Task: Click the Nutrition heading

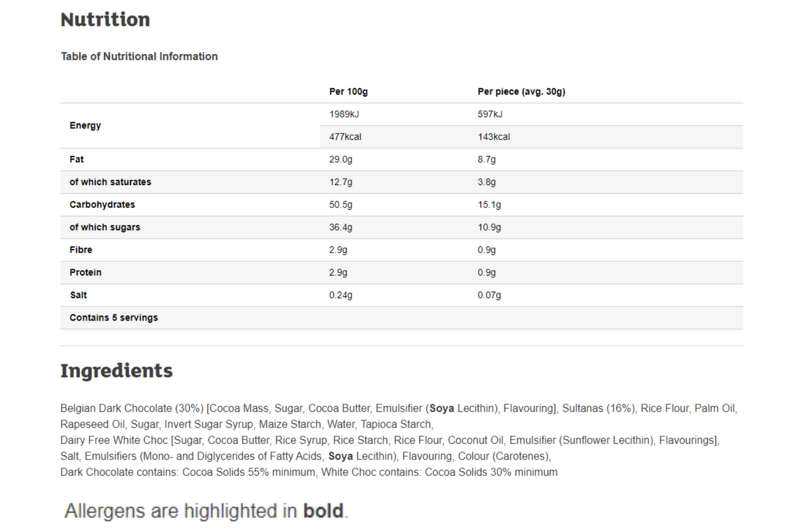Action: [x=105, y=19]
